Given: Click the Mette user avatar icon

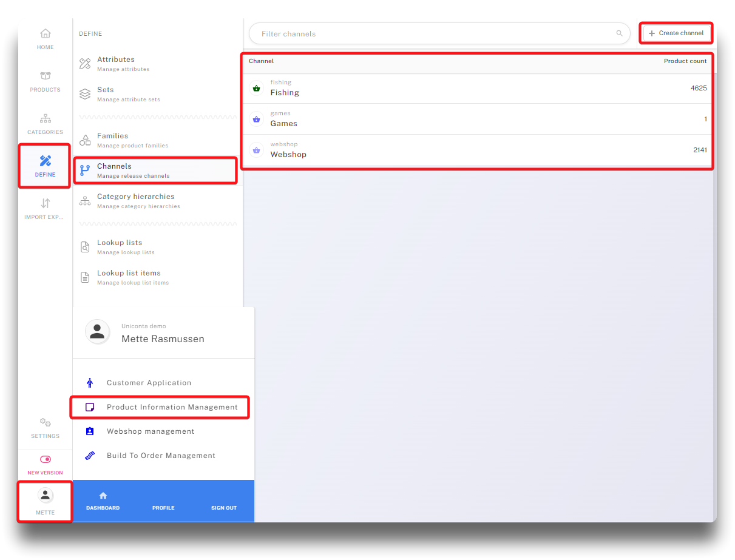Looking at the screenshot, I should 46,495.
